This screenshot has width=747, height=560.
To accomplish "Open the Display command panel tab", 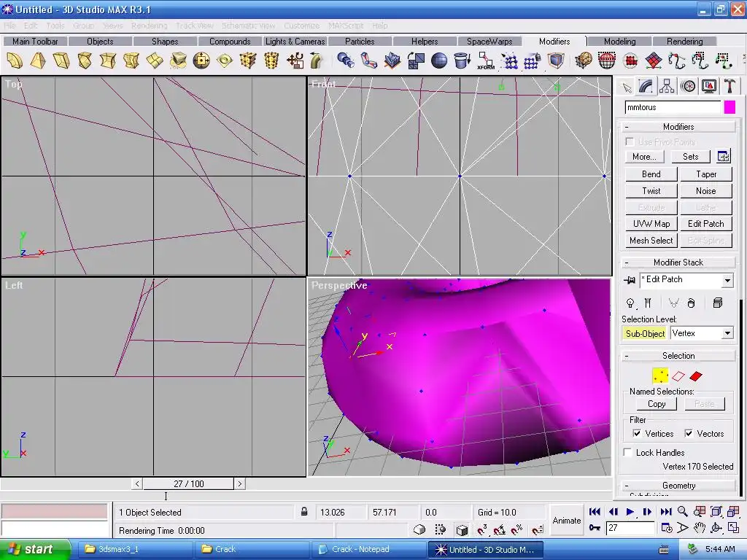I will click(709, 87).
